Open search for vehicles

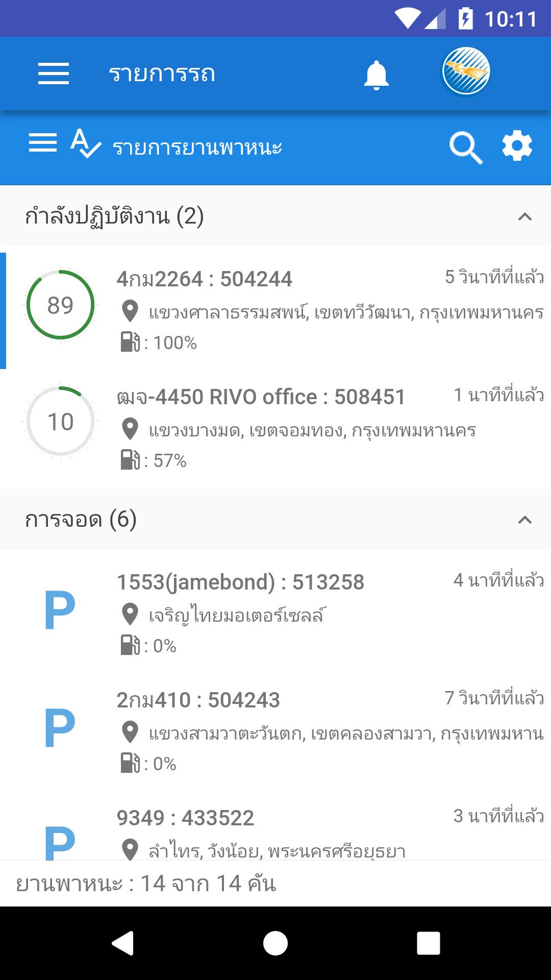[x=466, y=148]
